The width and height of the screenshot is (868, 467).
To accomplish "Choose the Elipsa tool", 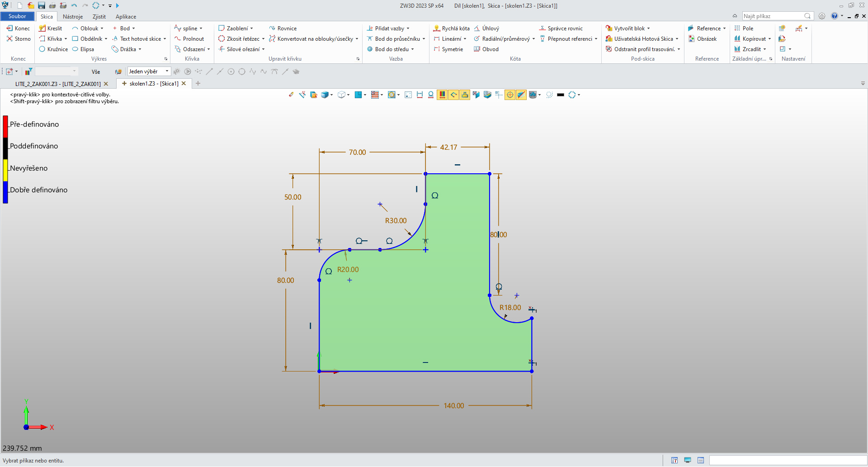I will click(x=83, y=49).
